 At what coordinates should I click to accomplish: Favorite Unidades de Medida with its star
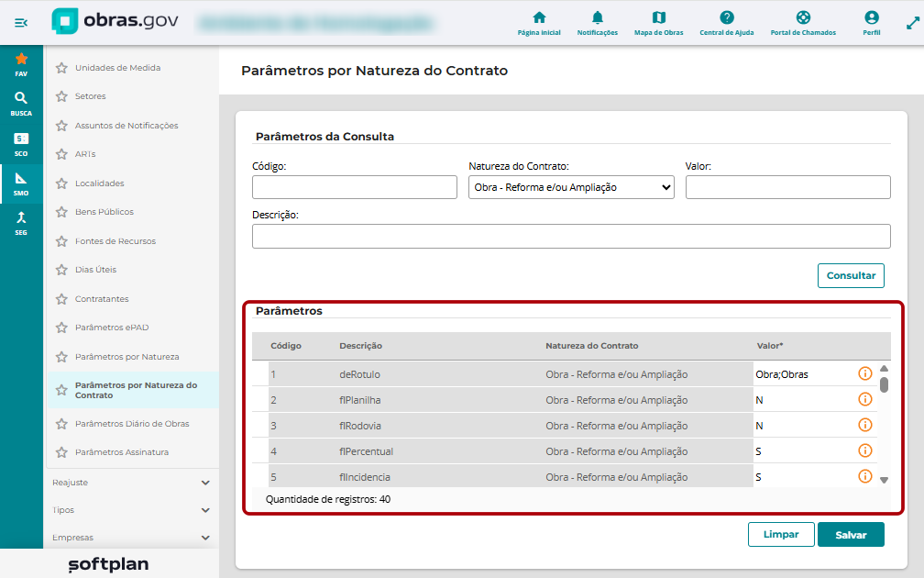pos(61,68)
